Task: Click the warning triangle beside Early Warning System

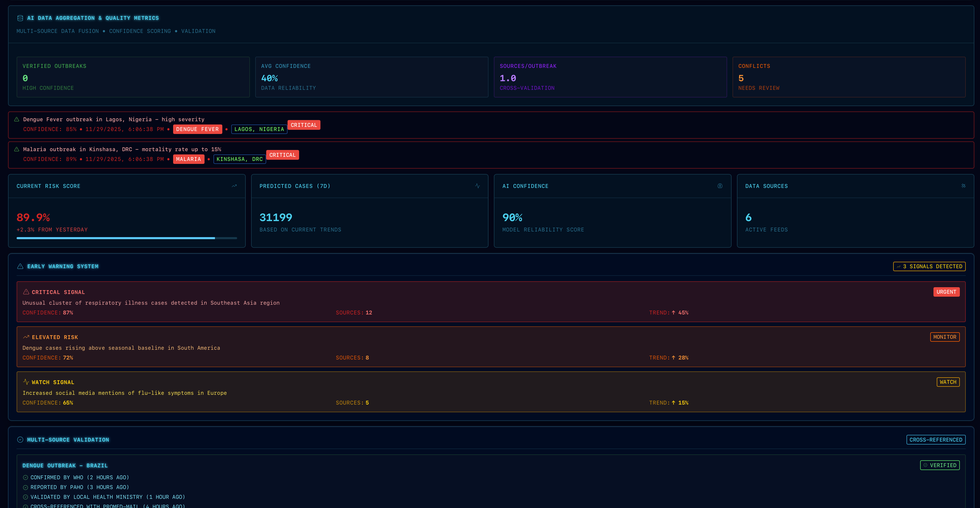Action: [20, 266]
